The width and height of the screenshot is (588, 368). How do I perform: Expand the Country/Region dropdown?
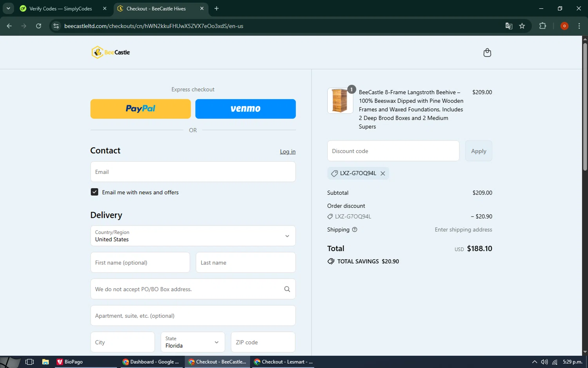[193, 236]
